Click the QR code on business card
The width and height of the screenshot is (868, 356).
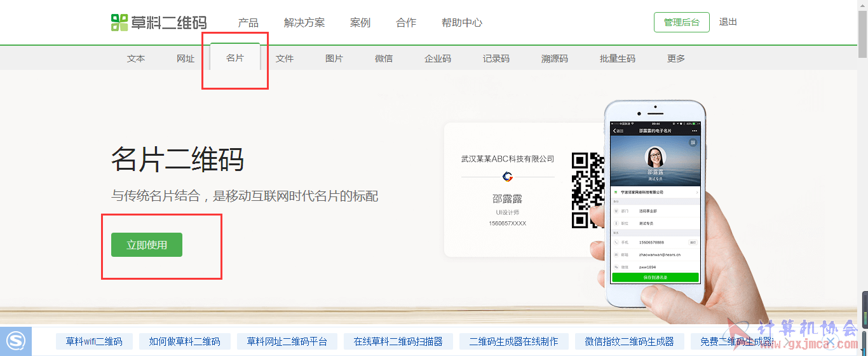(587, 189)
